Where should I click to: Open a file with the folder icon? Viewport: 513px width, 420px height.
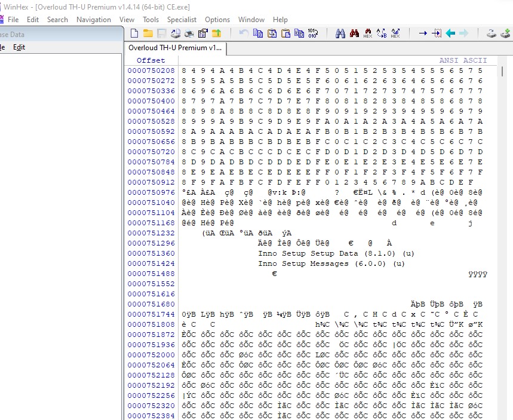pos(148,33)
